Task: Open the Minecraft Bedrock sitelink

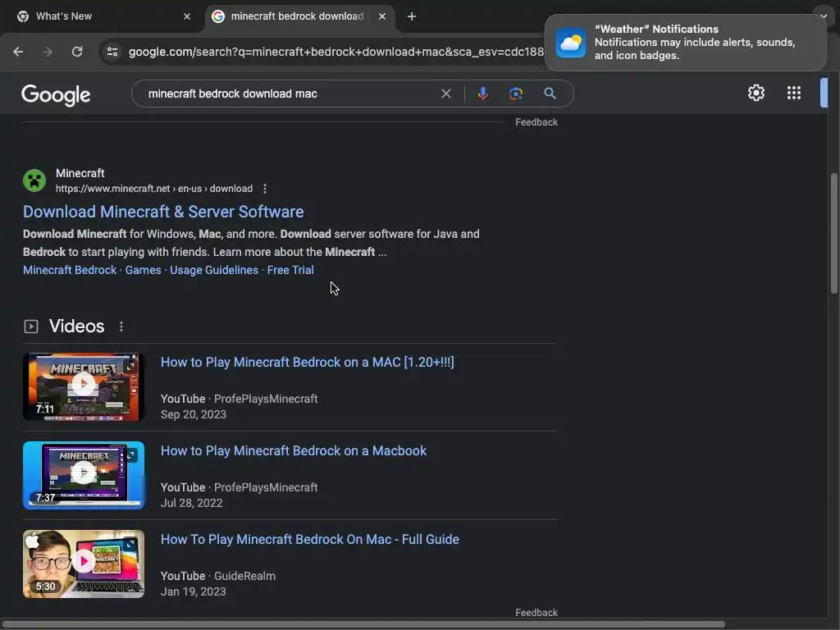Action: [x=70, y=270]
